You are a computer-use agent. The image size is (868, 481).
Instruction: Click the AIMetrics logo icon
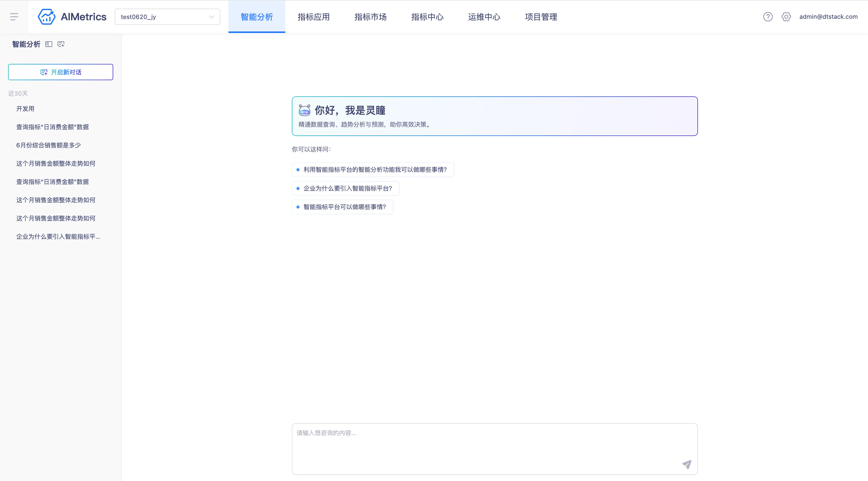point(46,16)
